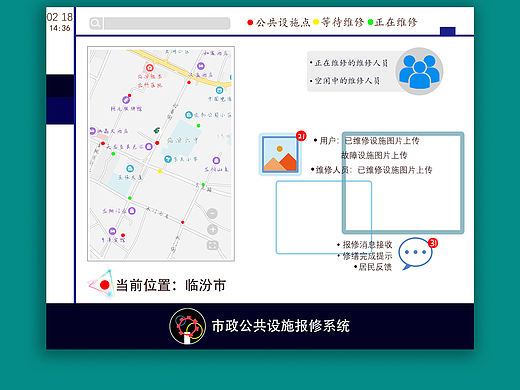This screenshot has width=520, height=390.
Task: Click the red badge on chat bubble
Action: [433, 243]
